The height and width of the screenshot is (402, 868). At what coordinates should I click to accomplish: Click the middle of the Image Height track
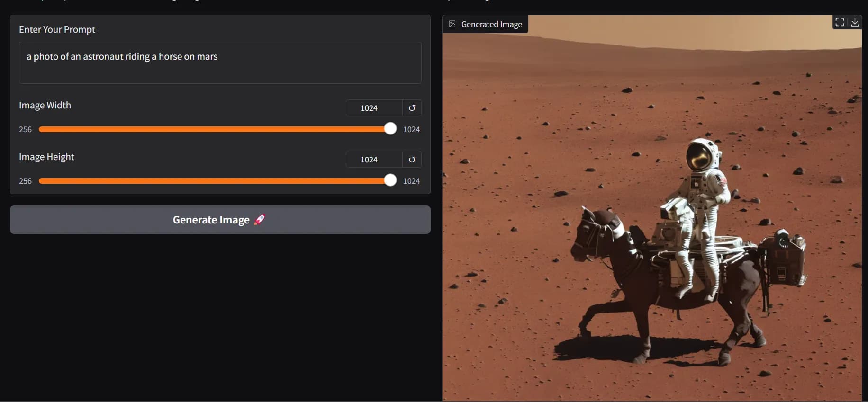(x=214, y=181)
